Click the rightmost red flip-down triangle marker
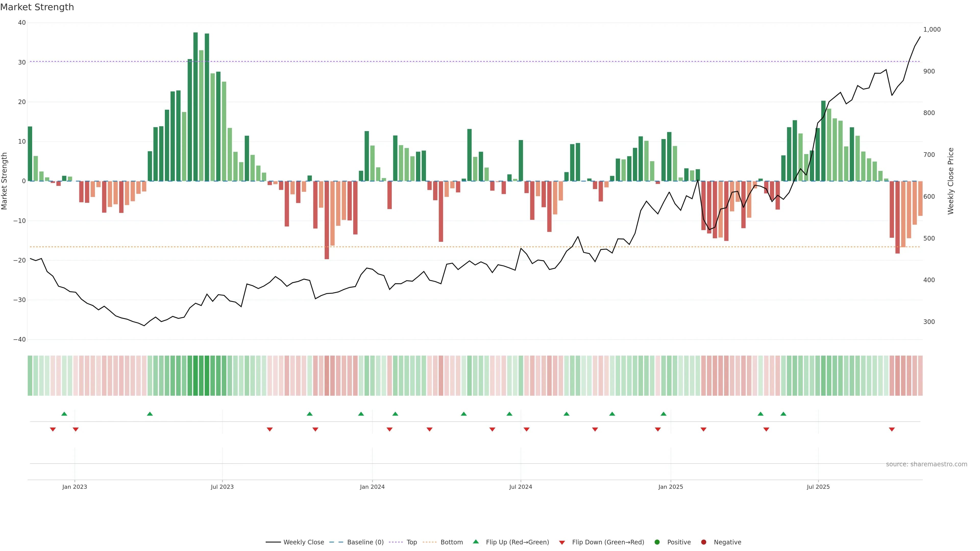The height and width of the screenshot is (551, 980). tap(892, 429)
